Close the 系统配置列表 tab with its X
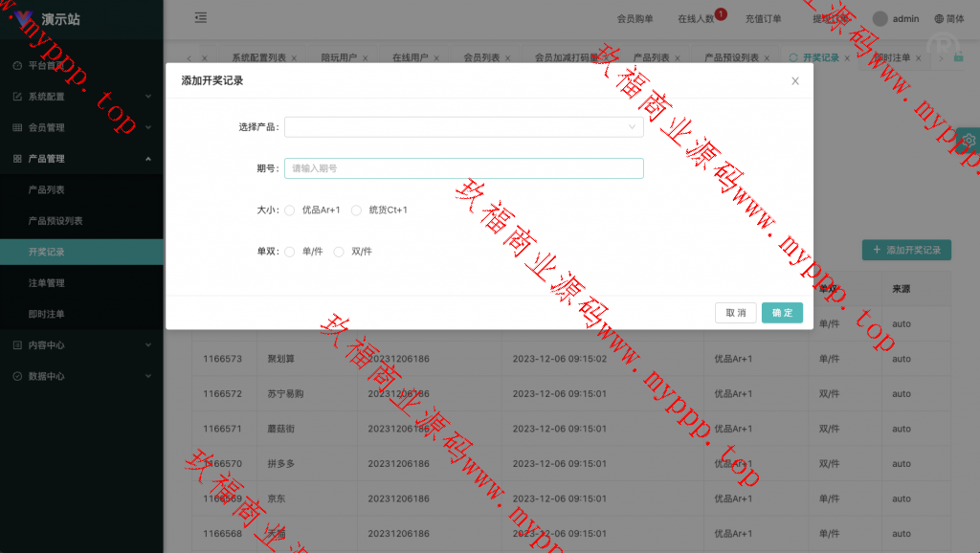This screenshot has width=980, height=553. pyautogui.click(x=294, y=58)
